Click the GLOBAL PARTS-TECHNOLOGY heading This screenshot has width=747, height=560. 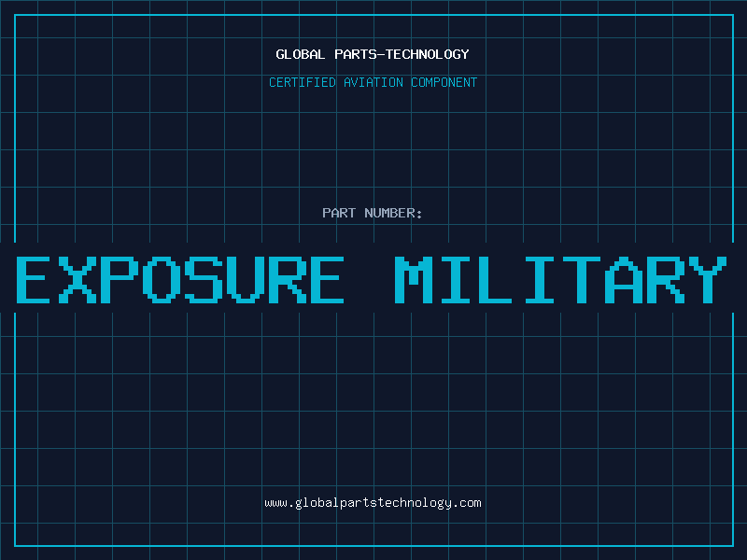(373, 54)
